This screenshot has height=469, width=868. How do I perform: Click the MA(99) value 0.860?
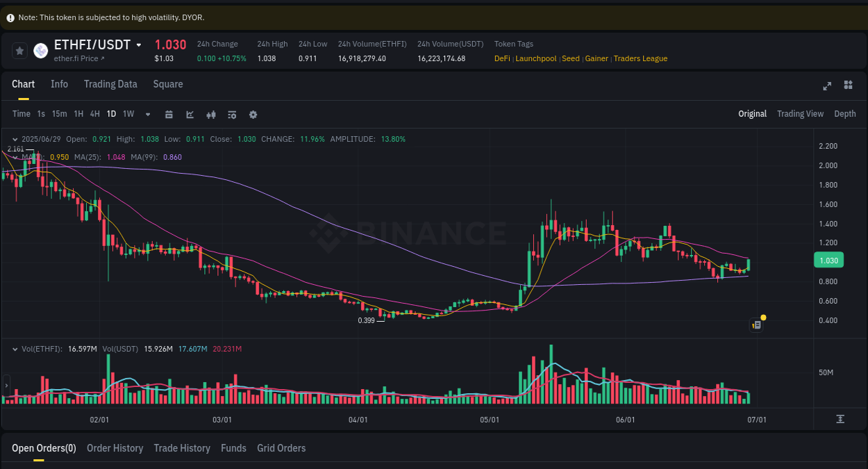172,157
